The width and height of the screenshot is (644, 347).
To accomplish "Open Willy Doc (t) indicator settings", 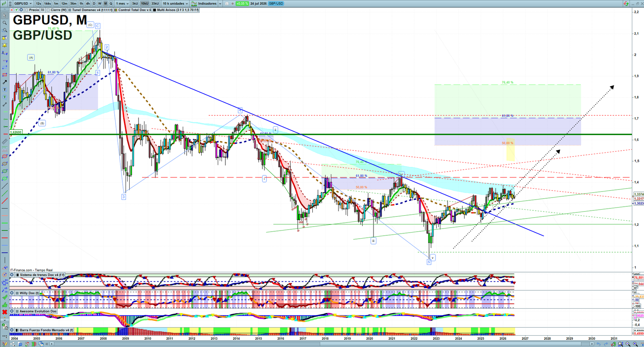I will tap(28, 293).
